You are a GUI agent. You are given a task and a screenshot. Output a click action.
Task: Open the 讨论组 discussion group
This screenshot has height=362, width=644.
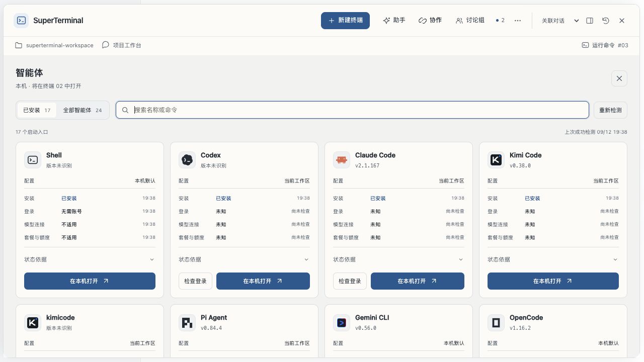click(x=470, y=21)
